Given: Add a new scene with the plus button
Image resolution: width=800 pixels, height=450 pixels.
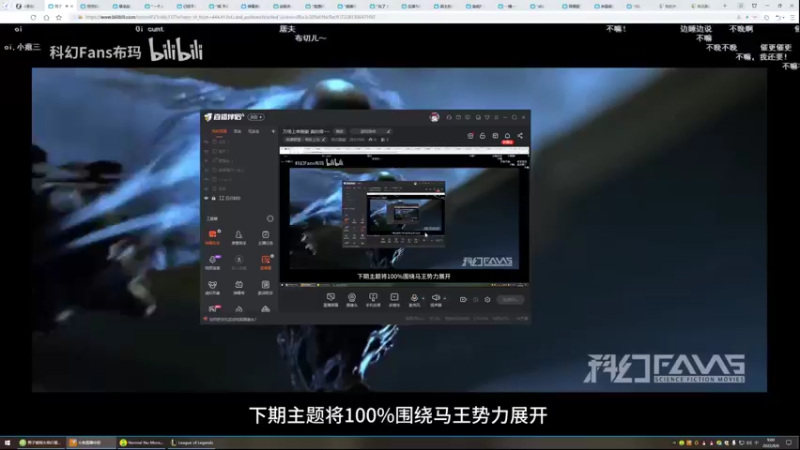Looking at the screenshot, I should coord(273,131).
